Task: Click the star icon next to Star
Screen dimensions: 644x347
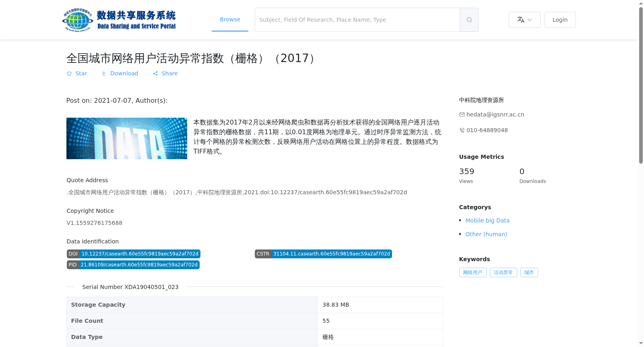Action: click(x=69, y=73)
